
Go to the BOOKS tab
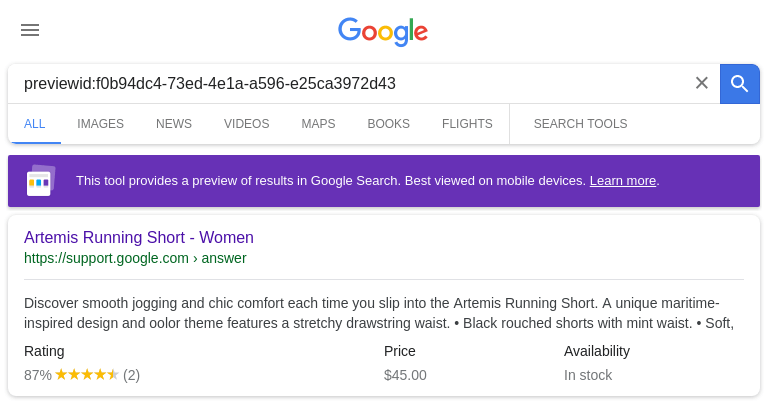(x=388, y=124)
